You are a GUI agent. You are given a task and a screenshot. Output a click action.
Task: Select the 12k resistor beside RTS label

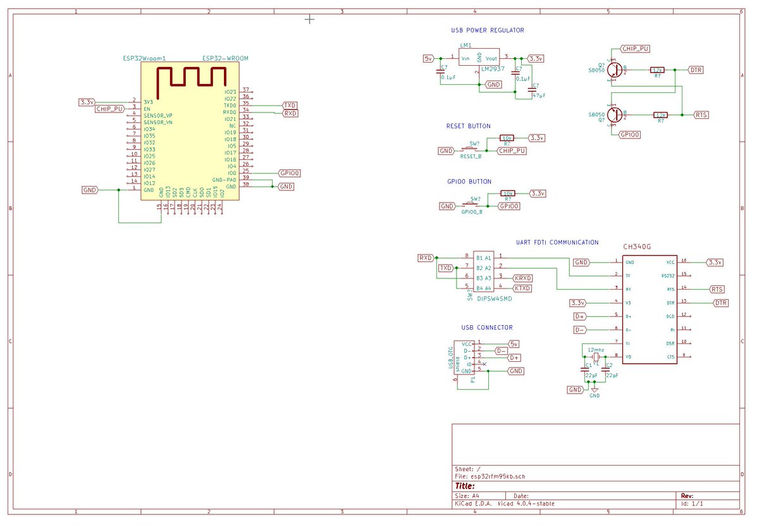tap(660, 115)
